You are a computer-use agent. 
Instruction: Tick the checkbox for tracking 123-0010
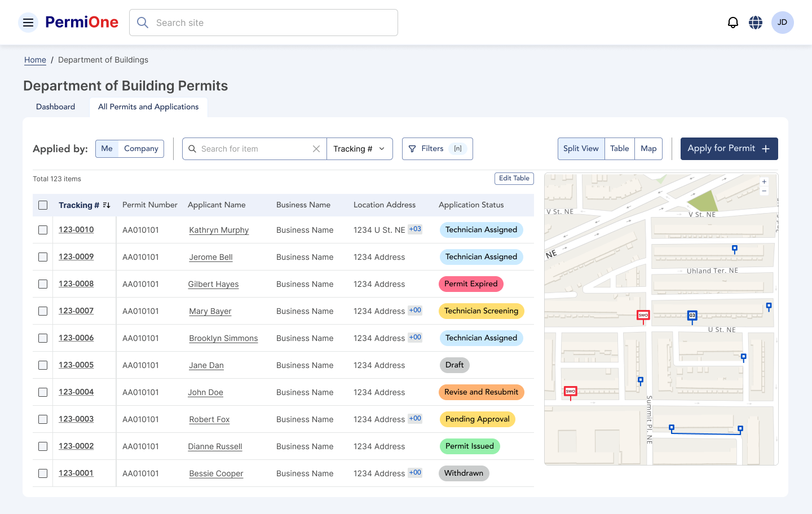[x=43, y=230]
